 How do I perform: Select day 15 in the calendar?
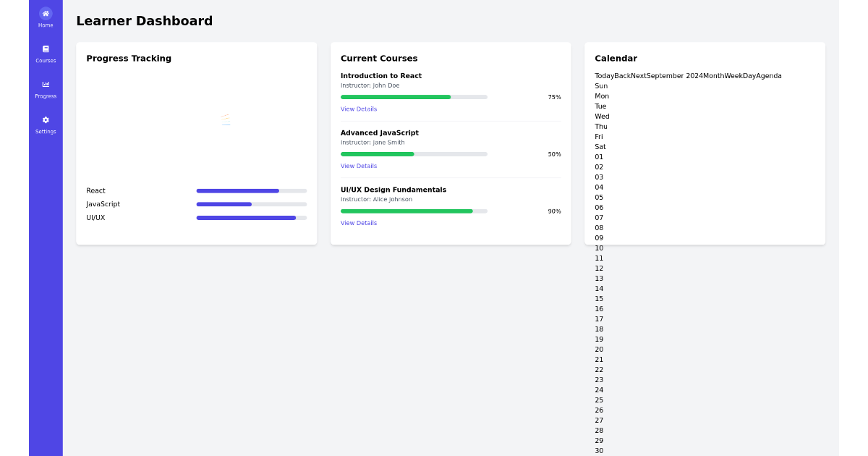[599, 299]
